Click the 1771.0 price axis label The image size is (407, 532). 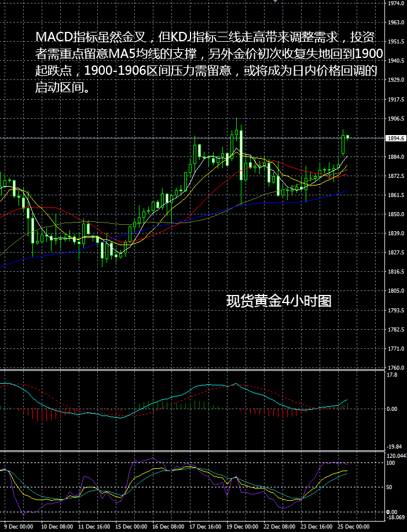coord(395,349)
